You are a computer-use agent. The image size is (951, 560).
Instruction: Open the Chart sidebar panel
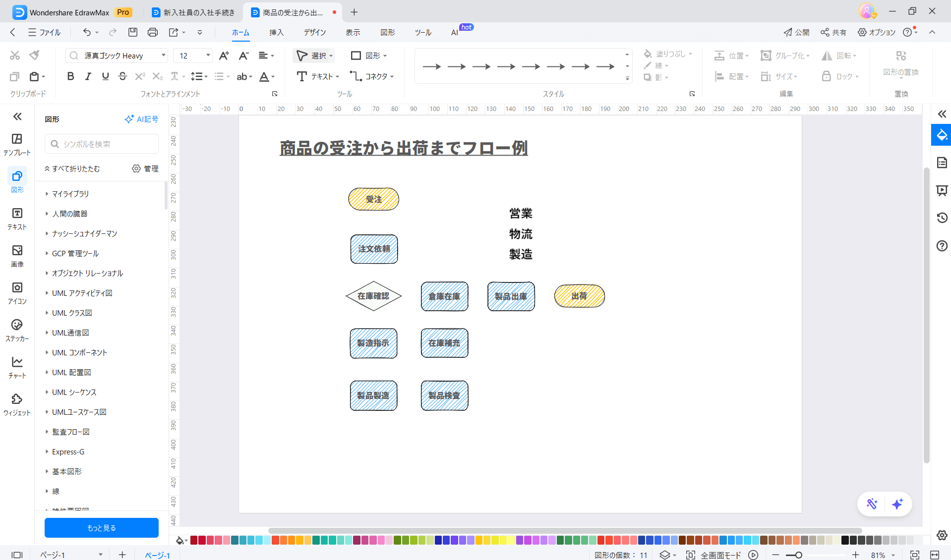pyautogui.click(x=17, y=367)
